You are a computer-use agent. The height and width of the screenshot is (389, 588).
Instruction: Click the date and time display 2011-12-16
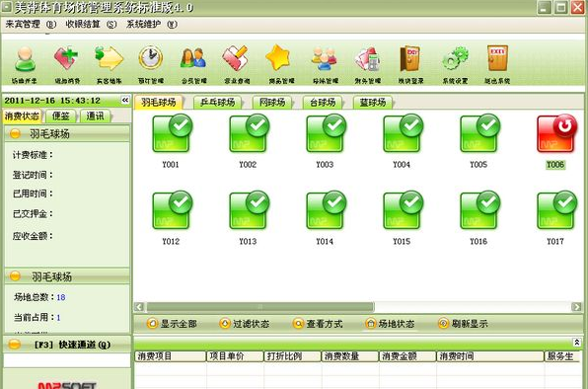(x=52, y=101)
